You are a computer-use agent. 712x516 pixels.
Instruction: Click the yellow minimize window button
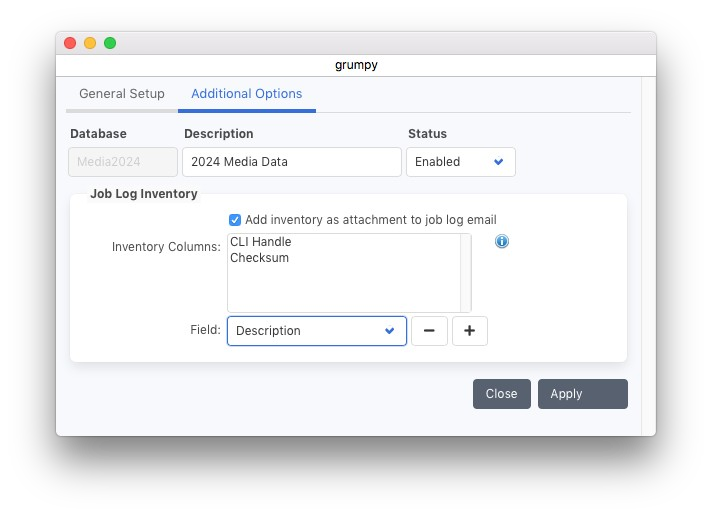click(x=90, y=43)
